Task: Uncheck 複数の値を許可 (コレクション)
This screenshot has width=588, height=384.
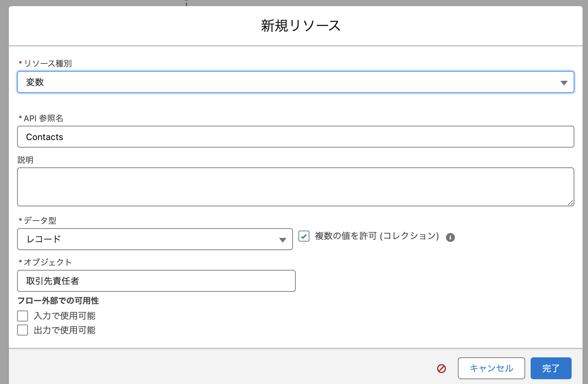Action: point(304,236)
